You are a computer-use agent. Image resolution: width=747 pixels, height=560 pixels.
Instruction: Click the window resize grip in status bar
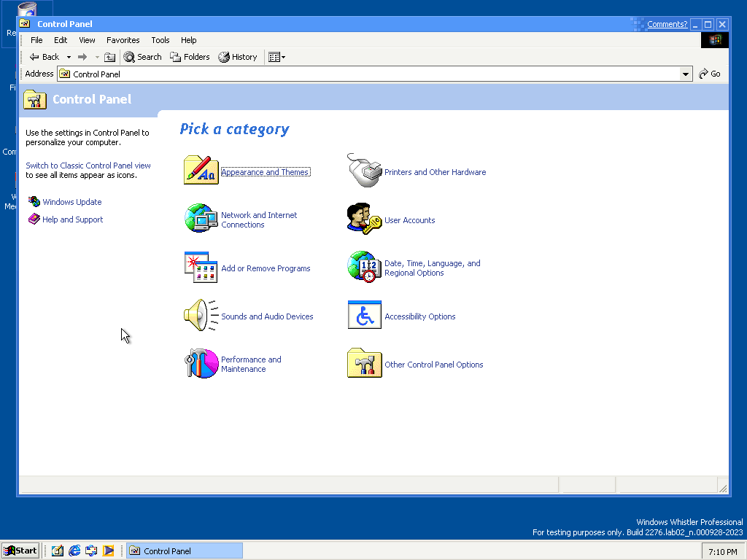pos(723,488)
